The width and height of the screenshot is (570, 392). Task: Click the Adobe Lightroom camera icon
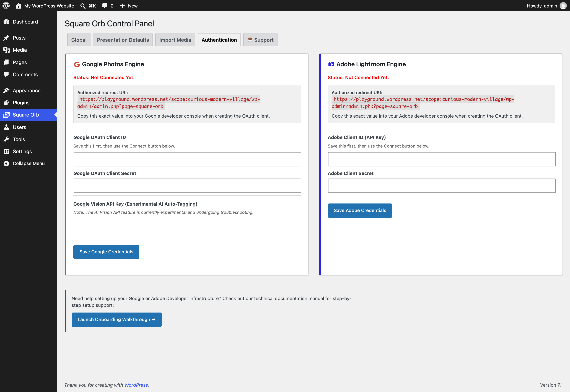click(331, 64)
